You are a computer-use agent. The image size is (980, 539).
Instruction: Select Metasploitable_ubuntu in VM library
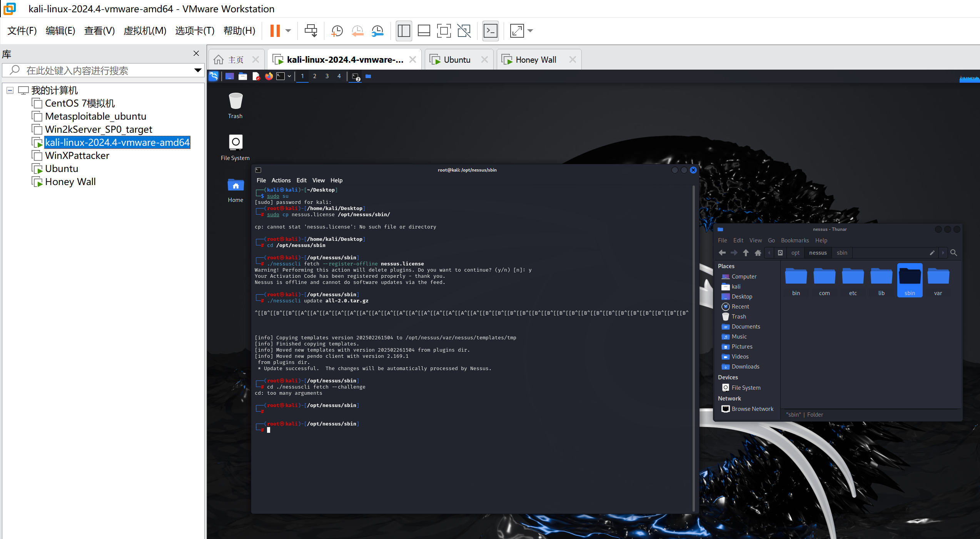96,116
